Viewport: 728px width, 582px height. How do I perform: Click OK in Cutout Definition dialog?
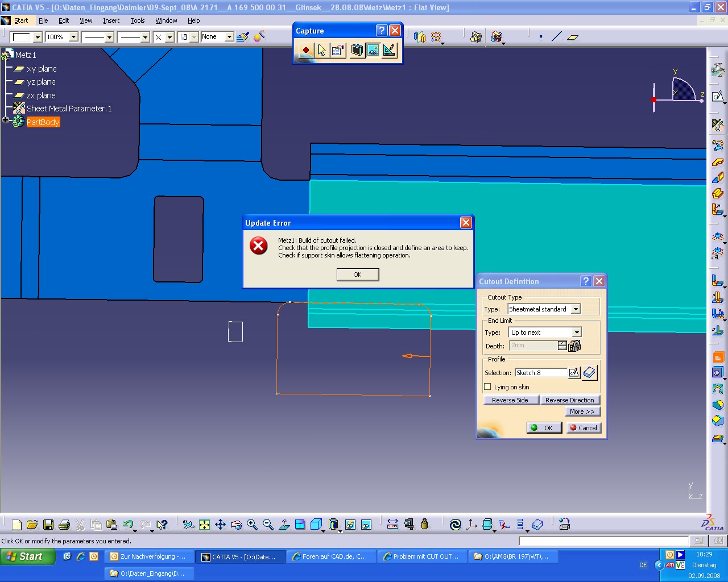pyautogui.click(x=544, y=428)
